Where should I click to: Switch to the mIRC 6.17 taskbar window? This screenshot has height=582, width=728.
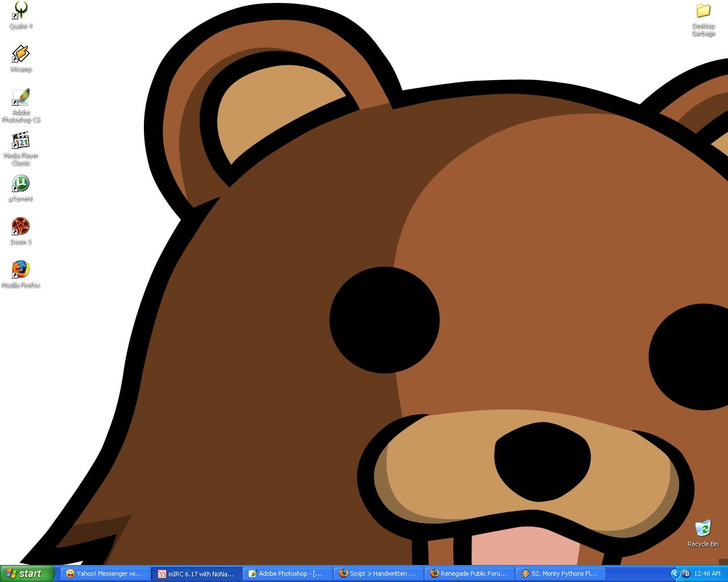pos(197,573)
